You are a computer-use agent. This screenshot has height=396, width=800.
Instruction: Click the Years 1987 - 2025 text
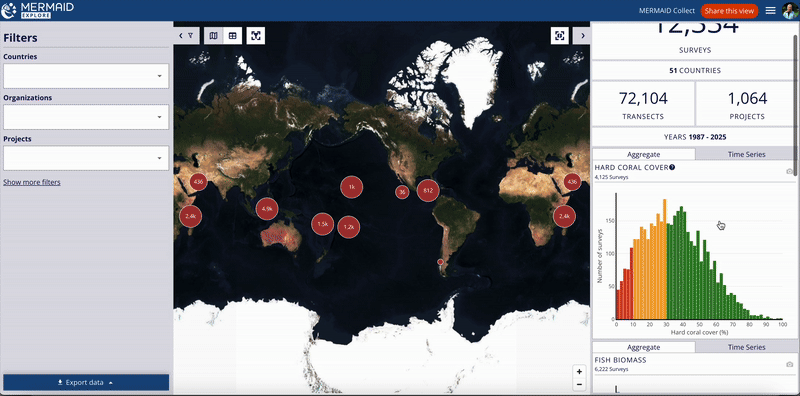click(x=694, y=137)
